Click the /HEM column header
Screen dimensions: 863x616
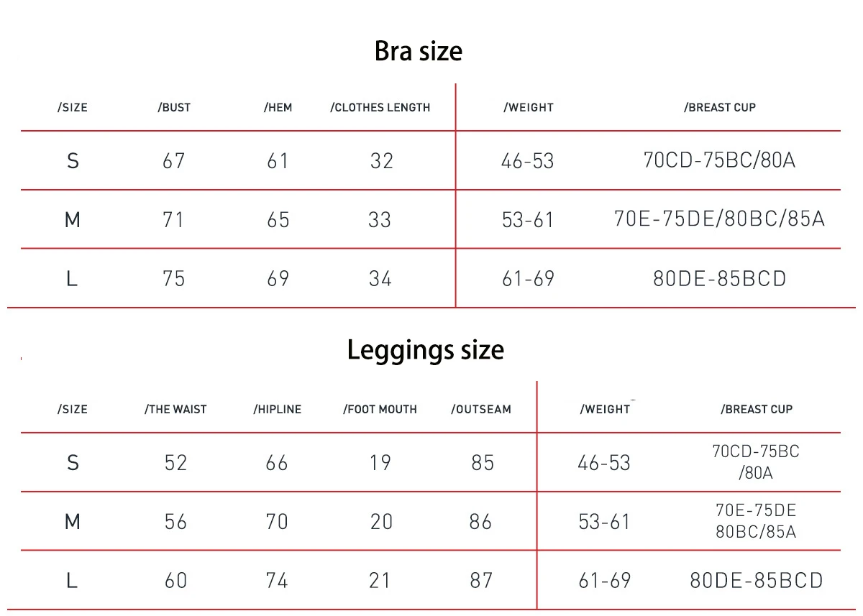coord(278,108)
